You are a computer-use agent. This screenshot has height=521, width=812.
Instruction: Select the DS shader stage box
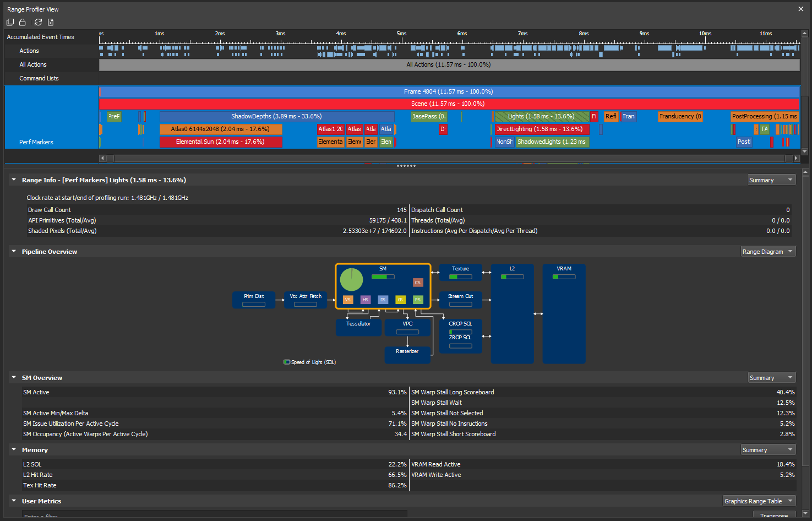(383, 300)
